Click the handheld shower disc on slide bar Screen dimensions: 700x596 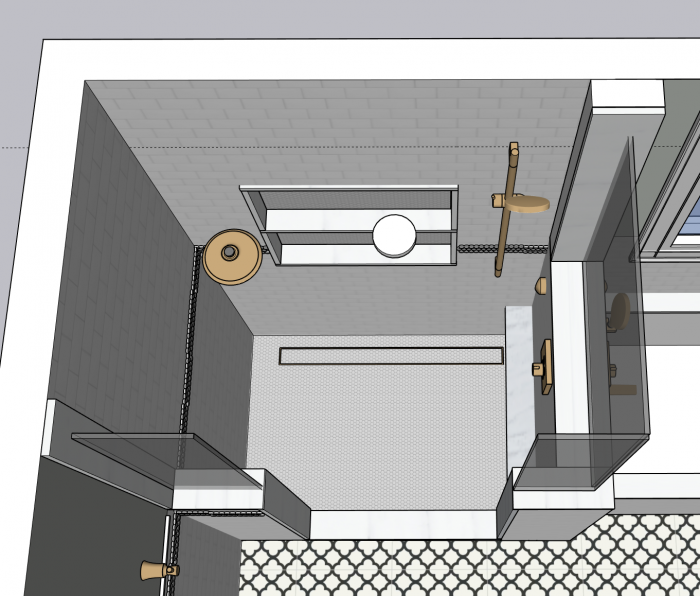point(527,204)
